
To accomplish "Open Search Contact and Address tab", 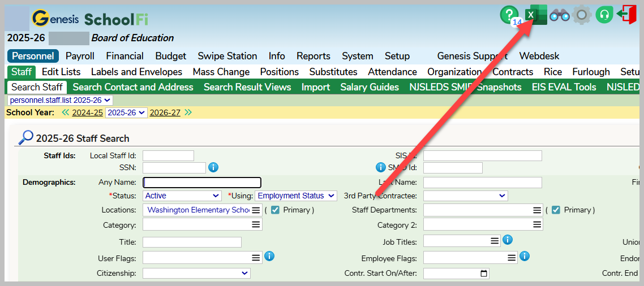I will [132, 88].
